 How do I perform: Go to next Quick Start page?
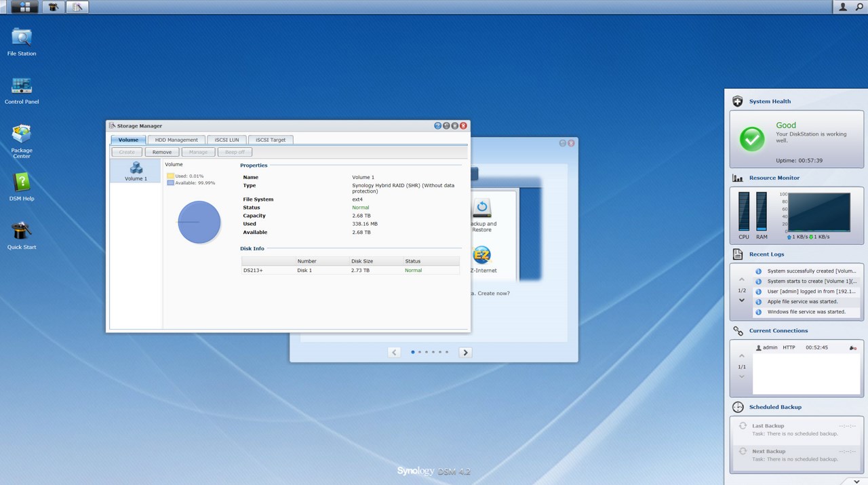(x=465, y=352)
